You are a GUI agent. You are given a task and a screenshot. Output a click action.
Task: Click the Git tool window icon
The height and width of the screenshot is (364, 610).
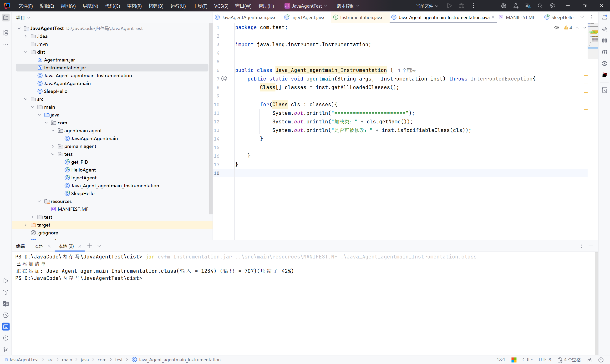[6, 349]
